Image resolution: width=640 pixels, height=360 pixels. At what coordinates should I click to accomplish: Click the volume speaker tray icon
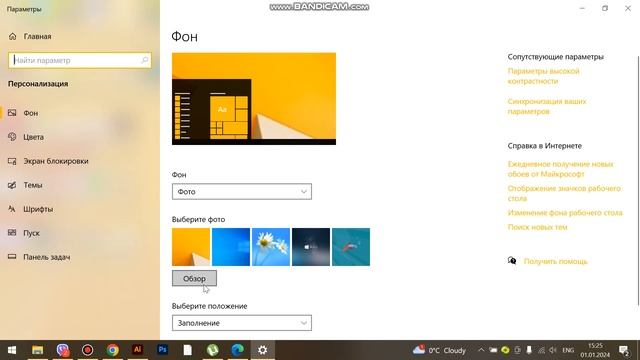[553, 350]
